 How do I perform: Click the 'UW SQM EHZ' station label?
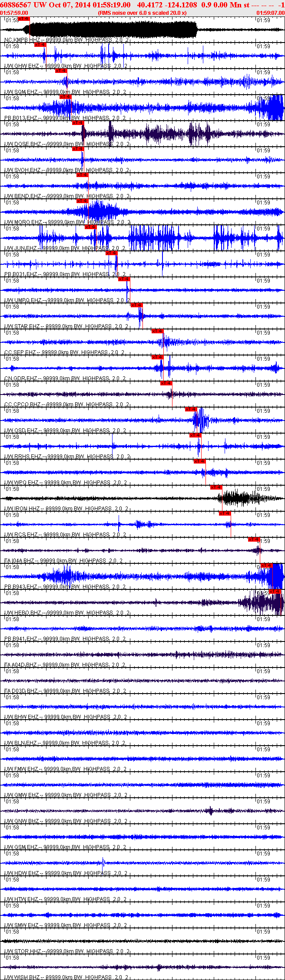21,92
